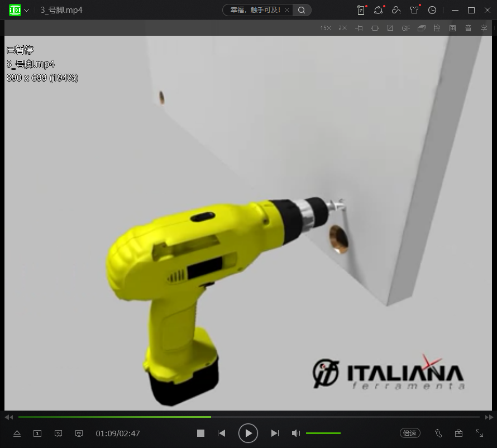Click the share/sync circular icon
Screen dimensions: 497x448
pos(378,10)
